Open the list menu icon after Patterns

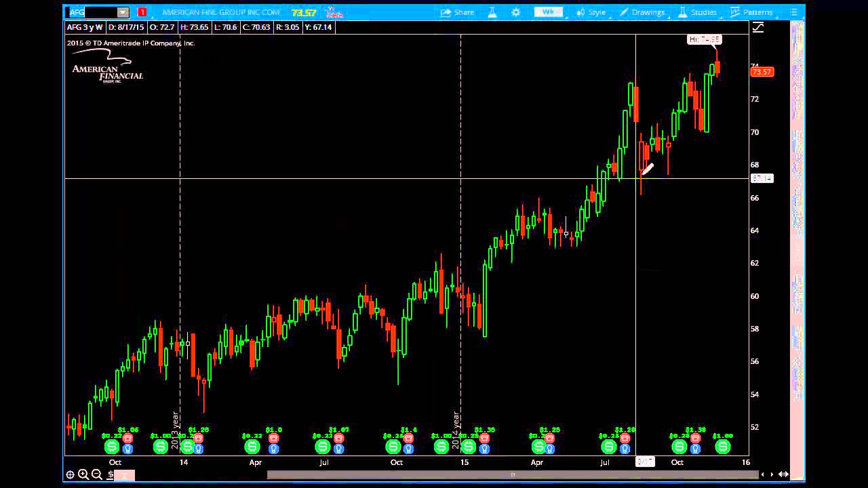(793, 12)
